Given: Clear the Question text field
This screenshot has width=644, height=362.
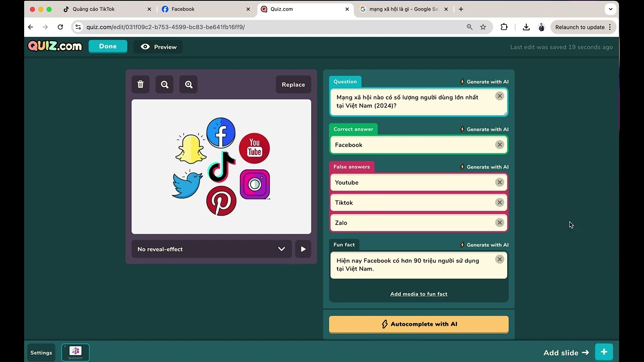Looking at the screenshot, I should (x=500, y=96).
